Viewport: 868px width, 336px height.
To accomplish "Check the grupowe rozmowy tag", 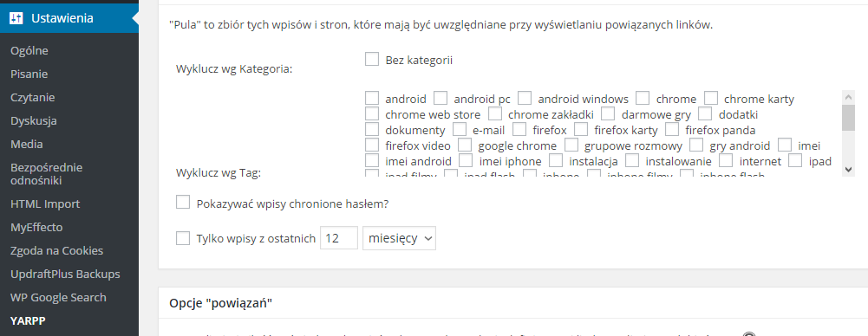I will pyautogui.click(x=571, y=145).
